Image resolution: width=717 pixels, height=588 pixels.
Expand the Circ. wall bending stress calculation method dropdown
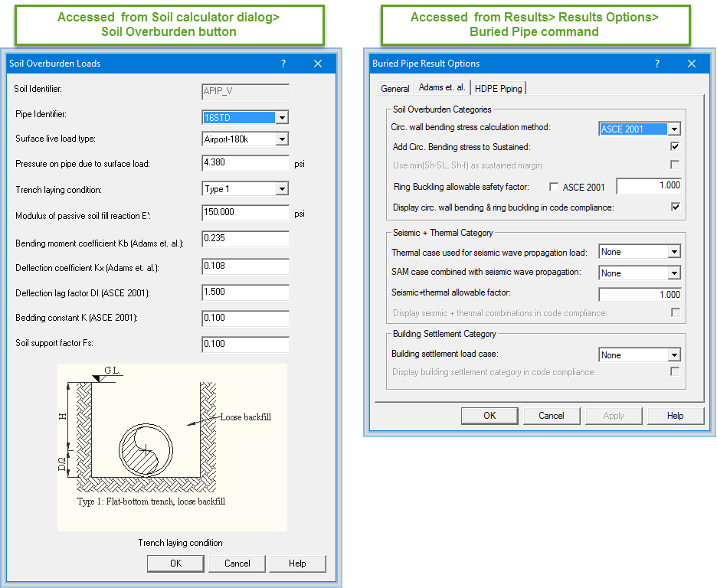pos(674,129)
